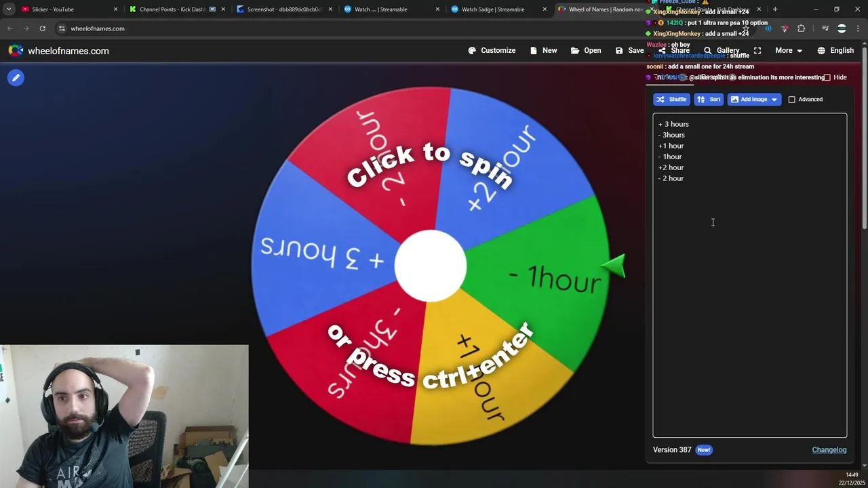Sort the wheel entries
Viewport: 868px width, 488px height.
pos(709,100)
